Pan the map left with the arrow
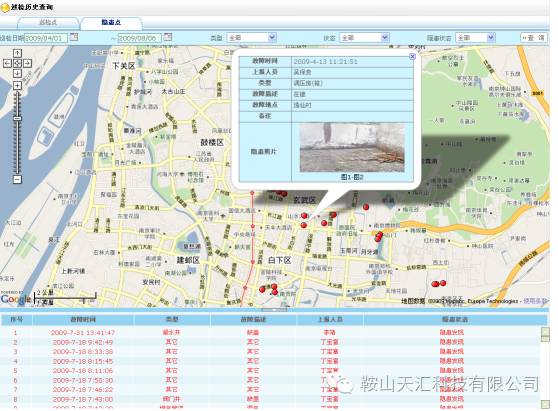 tap(7, 63)
